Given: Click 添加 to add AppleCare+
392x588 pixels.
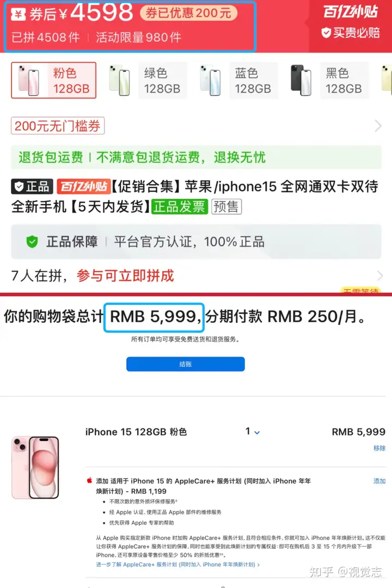Looking at the screenshot, I should (379, 481).
